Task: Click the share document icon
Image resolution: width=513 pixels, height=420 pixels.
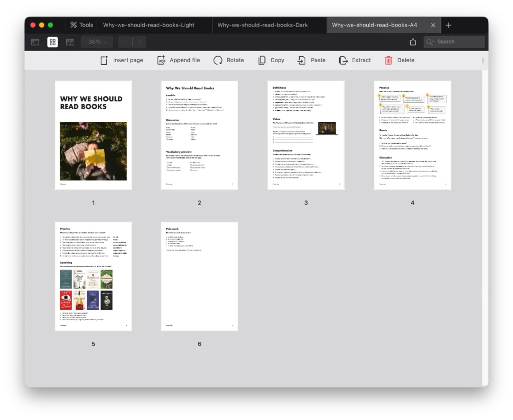Action: [x=413, y=42]
